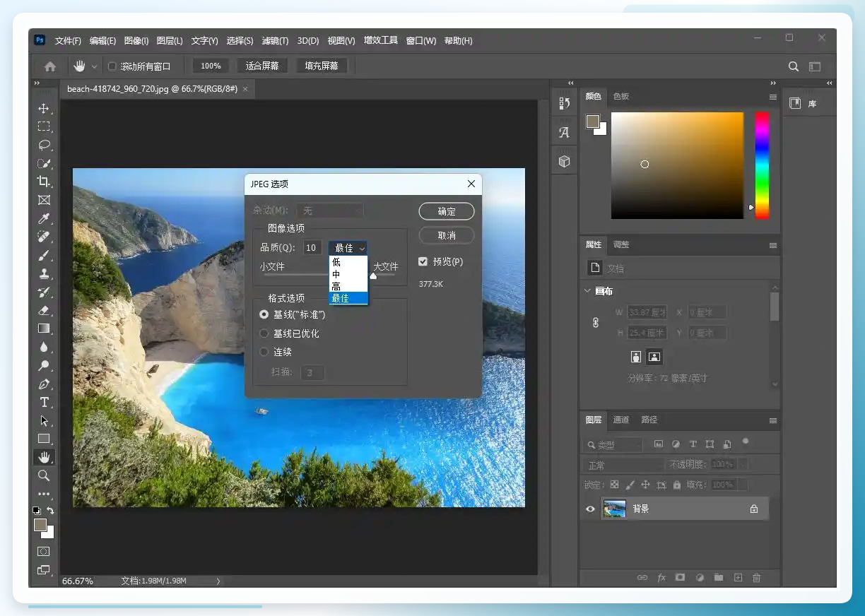Switch to the 色板 tab
The height and width of the screenshot is (616, 865).
tap(621, 96)
